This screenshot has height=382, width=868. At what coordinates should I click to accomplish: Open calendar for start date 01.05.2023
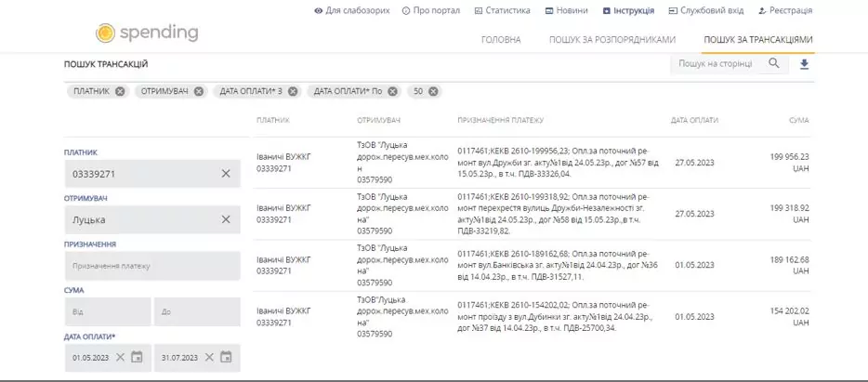[x=138, y=357]
